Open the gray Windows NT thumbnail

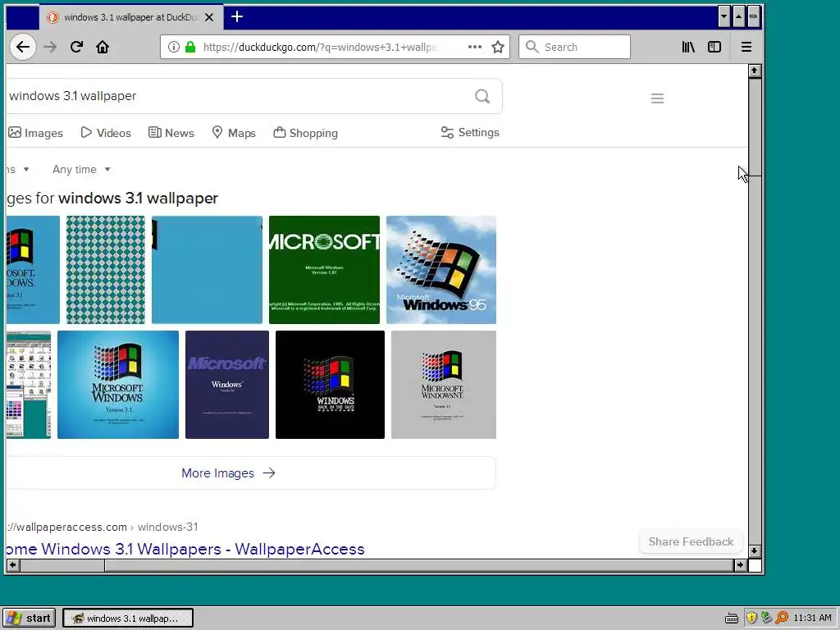[x=444, y=385]
